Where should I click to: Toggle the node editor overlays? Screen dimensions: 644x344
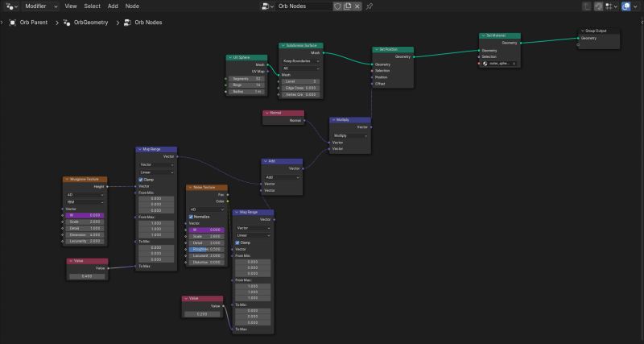(626, 6)
